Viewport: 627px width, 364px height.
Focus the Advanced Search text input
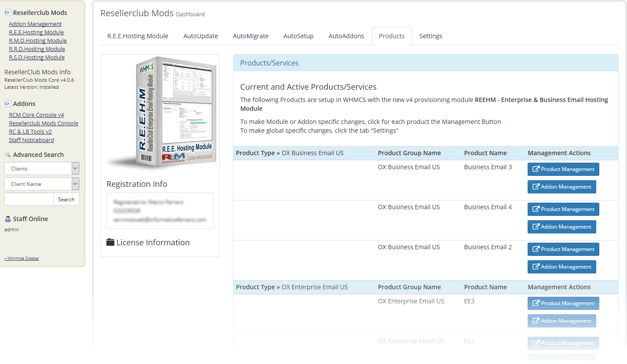click(29, 199)
